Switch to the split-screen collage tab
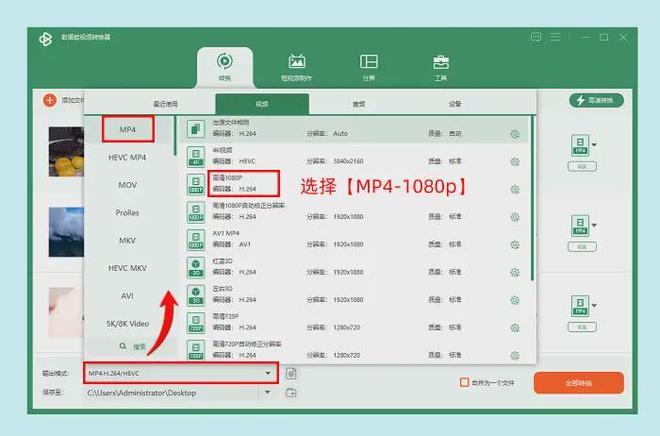Image resolution: width=660 pixels, height=436 pixels. point(369,67)
